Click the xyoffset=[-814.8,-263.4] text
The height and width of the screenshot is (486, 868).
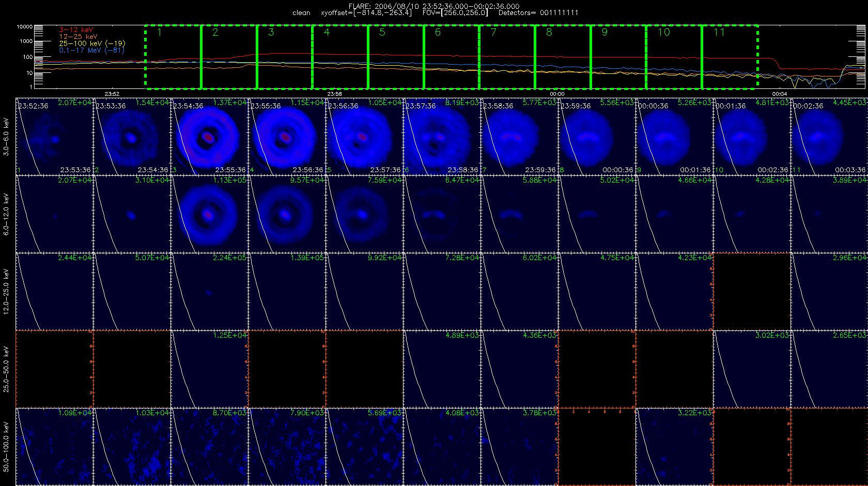coord(366,13)
